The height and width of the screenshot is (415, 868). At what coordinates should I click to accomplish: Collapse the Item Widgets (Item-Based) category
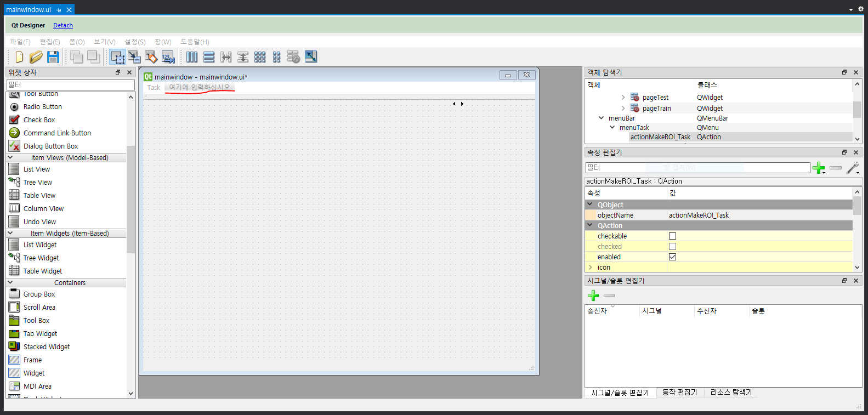[10, 233]
